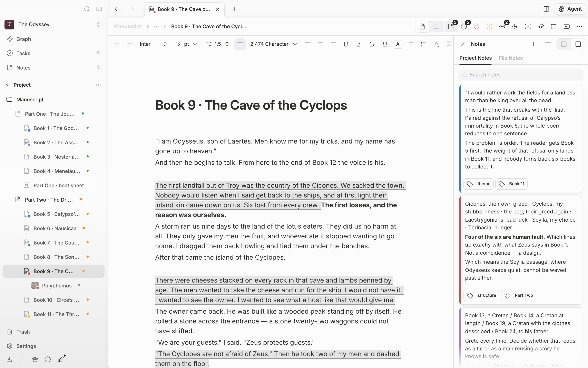Select the Book 9 · The Cave document tab
The height and width of the screenshot is (368, 588).
pos(184,9)
